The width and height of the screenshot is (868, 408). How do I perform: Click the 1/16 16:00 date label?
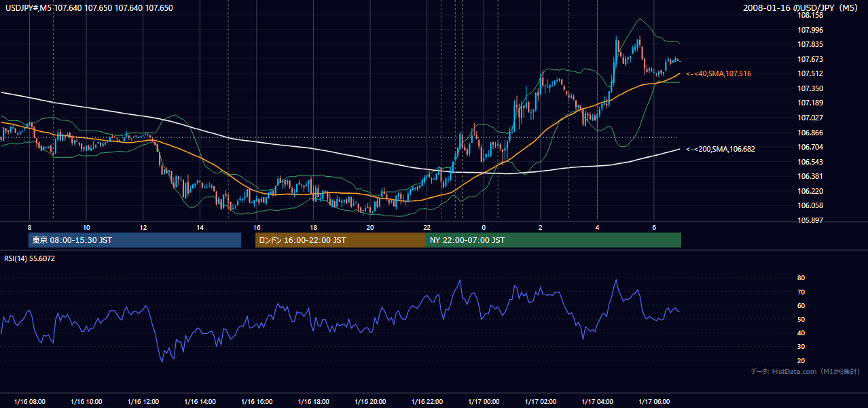pos(257,402)
